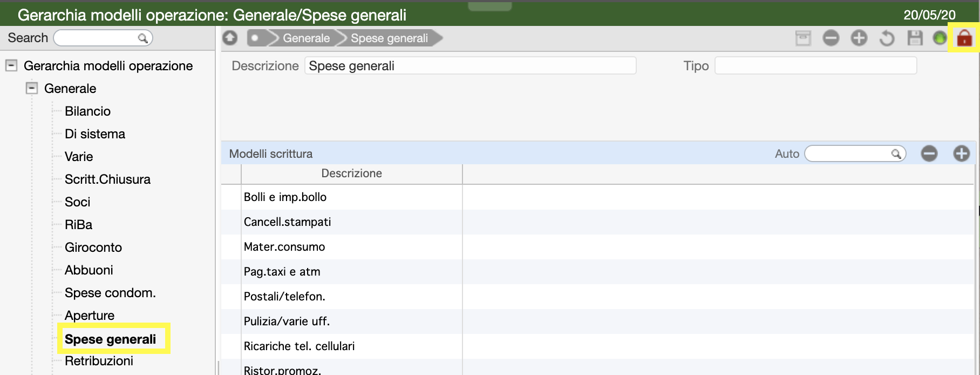
Task: Select the Gerarchia modelli operazione root label
Action: click(108, 65)
